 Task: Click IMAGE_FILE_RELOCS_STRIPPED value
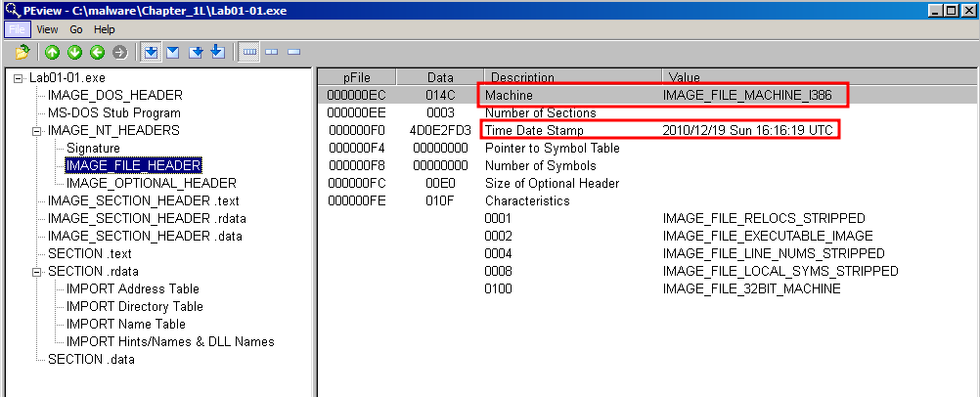coord(764,218)
